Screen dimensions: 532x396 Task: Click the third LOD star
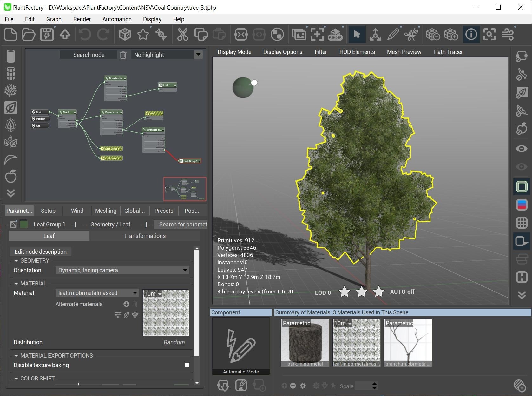[378, 292]
